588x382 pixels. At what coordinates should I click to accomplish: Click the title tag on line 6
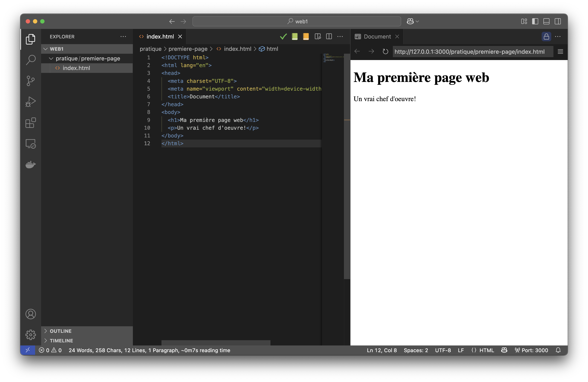(204, 96)
